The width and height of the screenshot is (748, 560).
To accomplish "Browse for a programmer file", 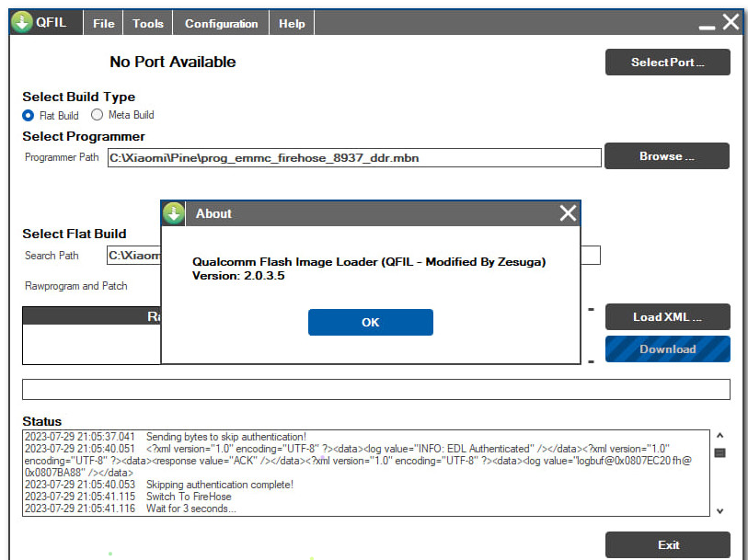I will pyautogui.click(x=666, y=156).
